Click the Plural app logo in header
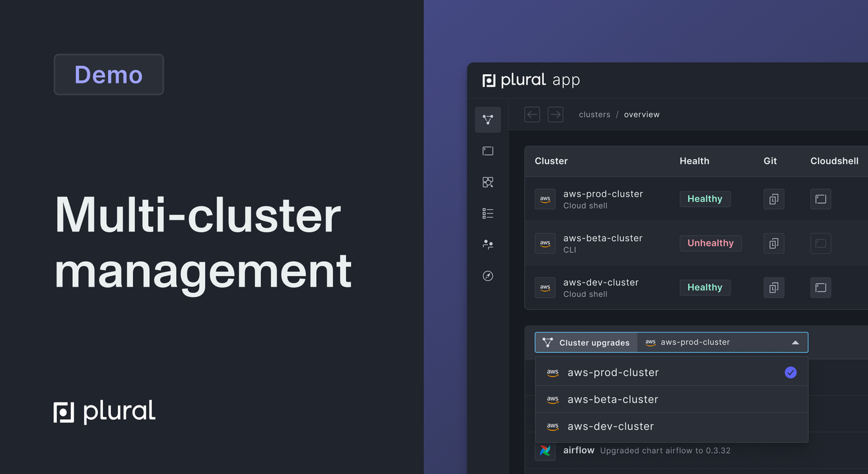The height and width of the screenshot is (474, 868). [531, 80]
